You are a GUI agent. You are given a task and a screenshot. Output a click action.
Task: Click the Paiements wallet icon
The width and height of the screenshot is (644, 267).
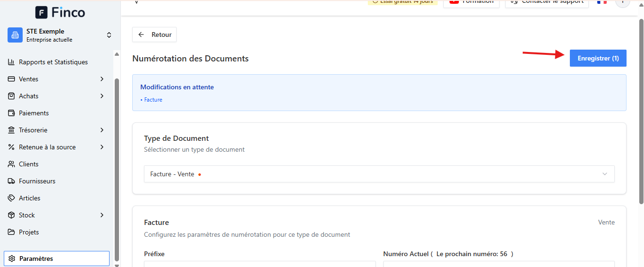point(11,113)
